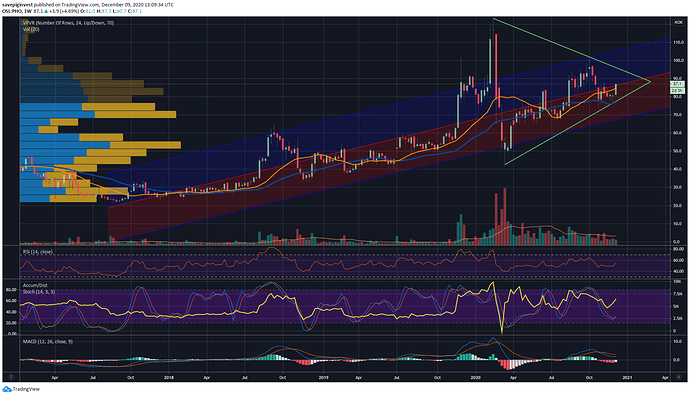Image resolution: width=690 pixels, height=396 pixels.
Task: Click the 110.0 price axis label
Action: (678, 43)
